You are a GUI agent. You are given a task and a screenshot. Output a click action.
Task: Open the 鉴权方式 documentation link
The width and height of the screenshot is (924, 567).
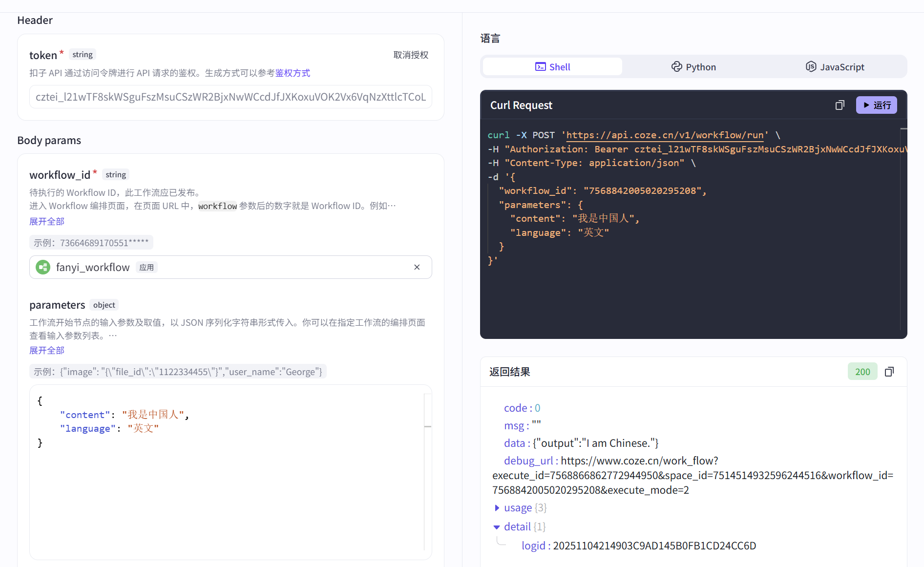click(293, 73)
